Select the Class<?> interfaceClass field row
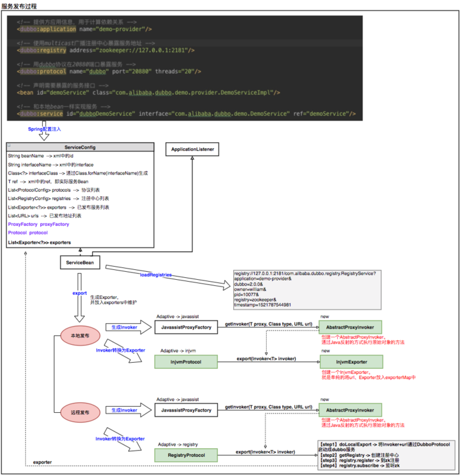Screen dimensions: 461x476 [78, 173]
